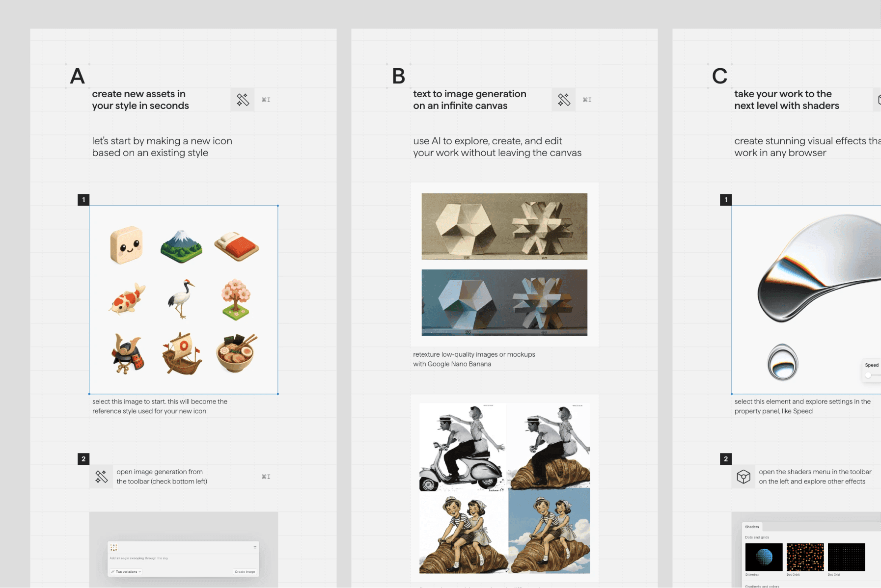Click the image generation wand icon in section A
The height and width of the screenshot is (588, 881).
243,100
